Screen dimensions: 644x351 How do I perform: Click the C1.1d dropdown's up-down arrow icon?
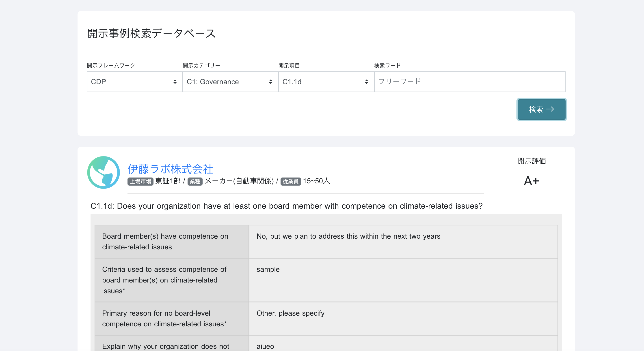[x=366, y=82]
